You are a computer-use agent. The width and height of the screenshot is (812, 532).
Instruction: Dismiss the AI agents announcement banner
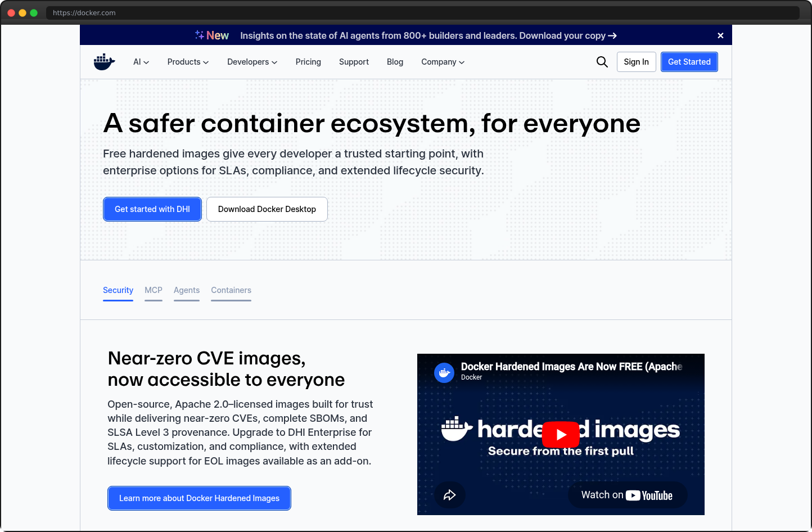(720, 35)
